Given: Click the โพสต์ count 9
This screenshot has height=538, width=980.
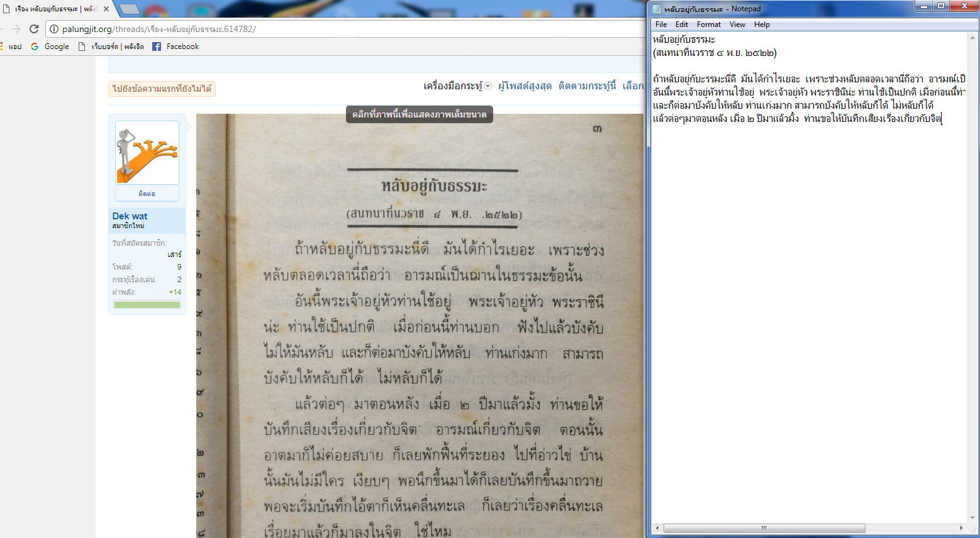Looking at the screenshot, I should tap(179, 267).
